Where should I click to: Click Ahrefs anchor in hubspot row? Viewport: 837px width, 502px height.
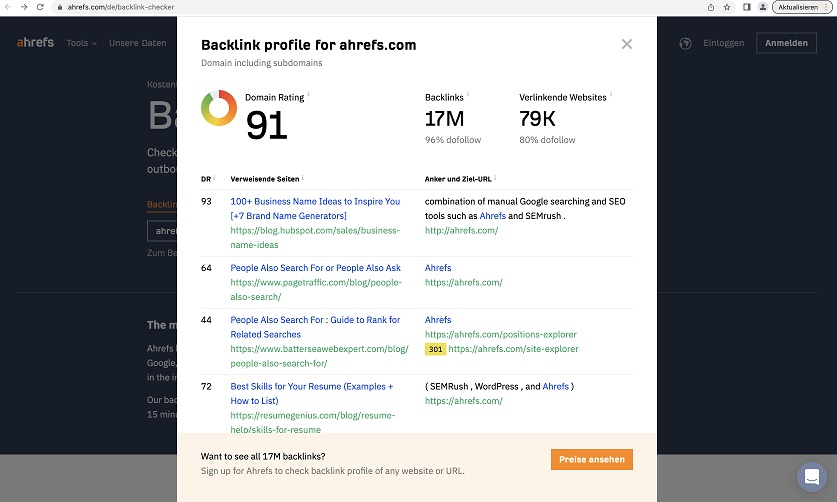(x=492, y=216)
